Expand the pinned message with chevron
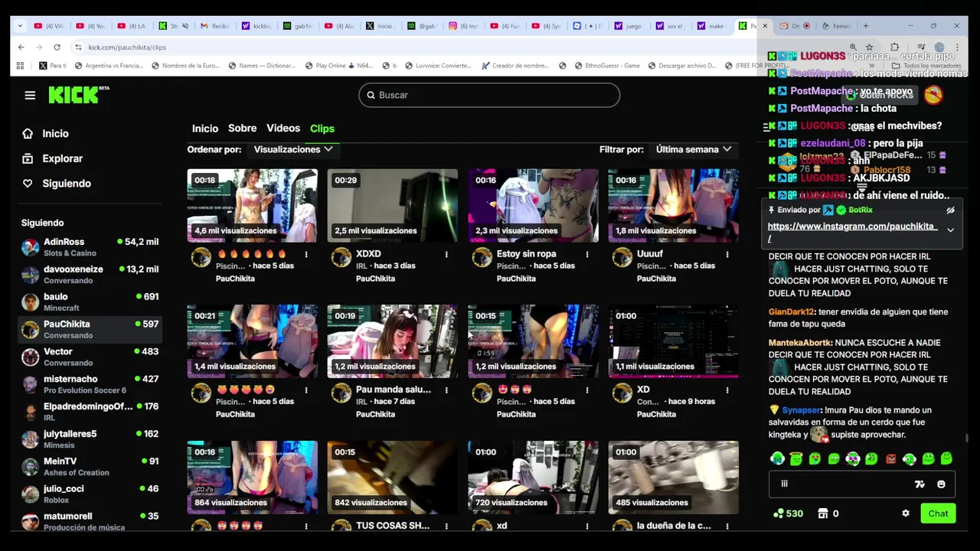The width and height of the screenshot is (980, 551). 950,230
